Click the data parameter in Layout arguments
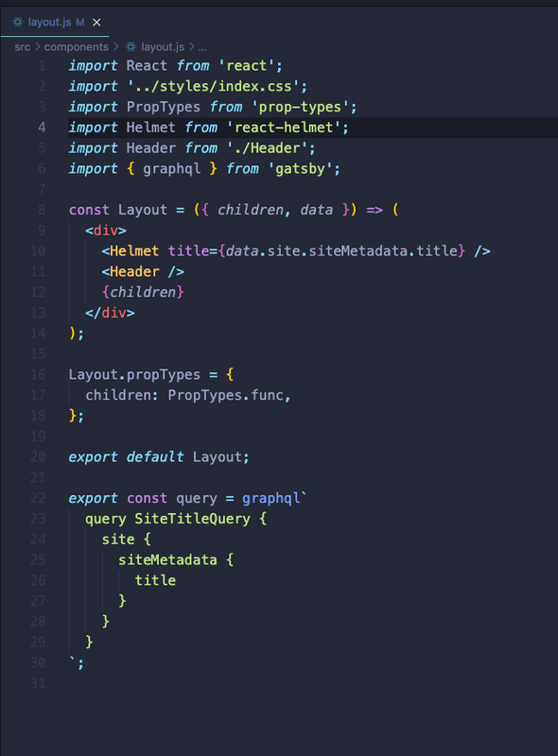558x756 pixels. coord(316,210)
